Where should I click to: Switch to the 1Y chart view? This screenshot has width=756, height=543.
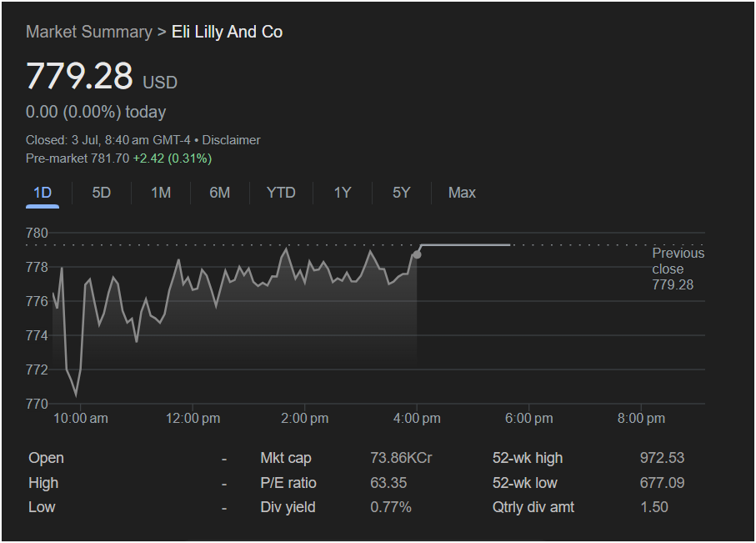tap(343, 193)
